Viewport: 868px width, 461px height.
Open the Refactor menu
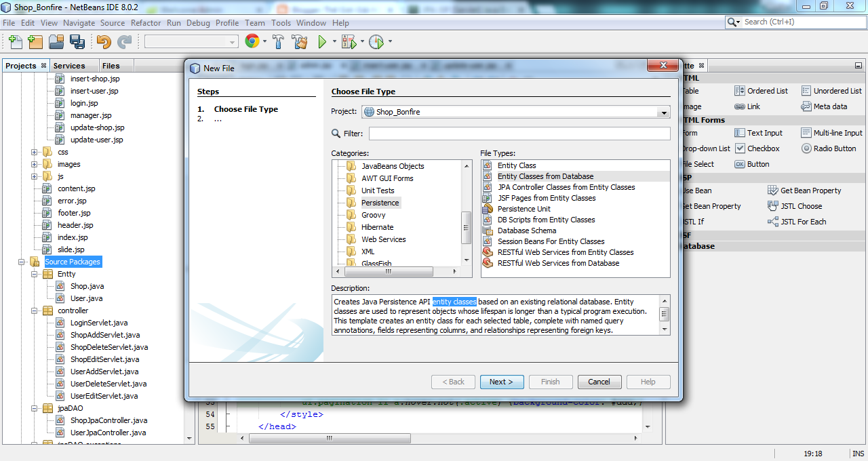[145, 22]
